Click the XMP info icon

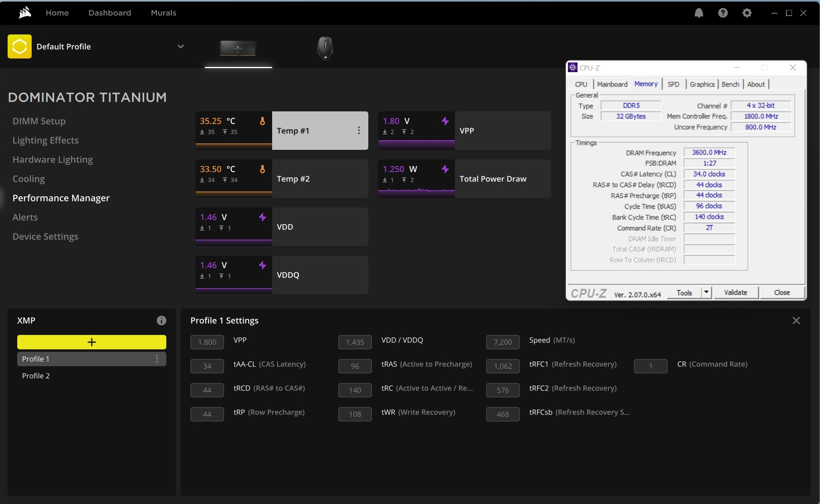point(161,321)
